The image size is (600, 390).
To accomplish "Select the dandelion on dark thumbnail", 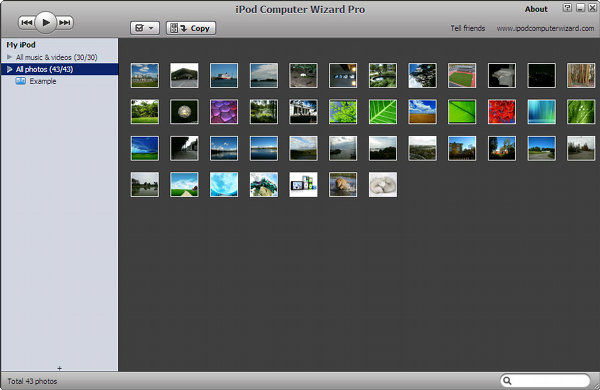I will [x=184, y=112].
